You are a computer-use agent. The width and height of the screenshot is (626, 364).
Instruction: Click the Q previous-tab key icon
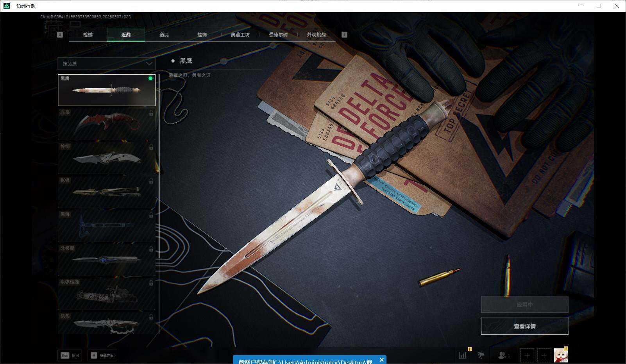(60, 35)
